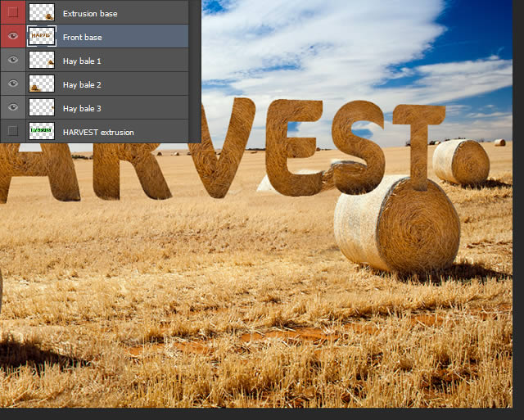Select the Hay bale 3 layer name
This screenshot has width=524, height=420.
coord(82,109)
